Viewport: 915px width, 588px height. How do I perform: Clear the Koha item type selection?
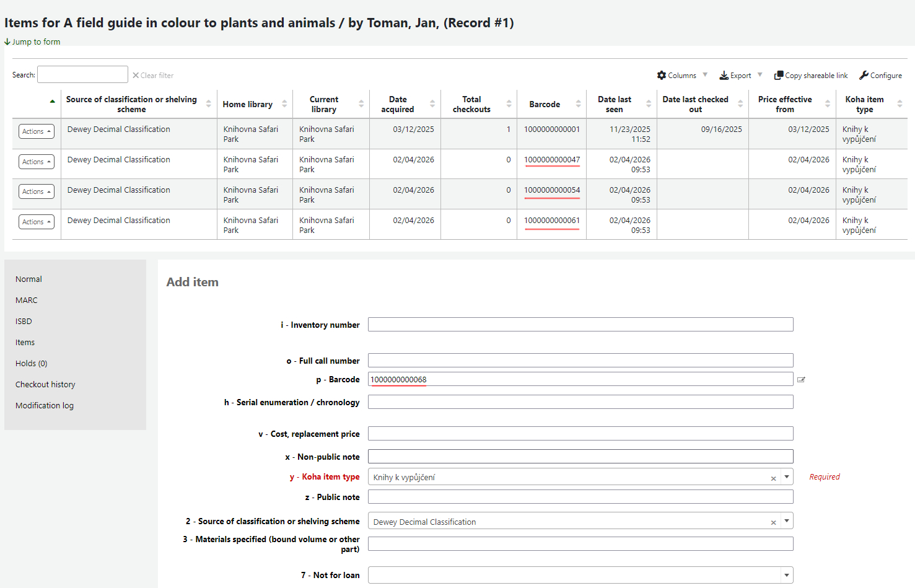(x=773, y=478)
